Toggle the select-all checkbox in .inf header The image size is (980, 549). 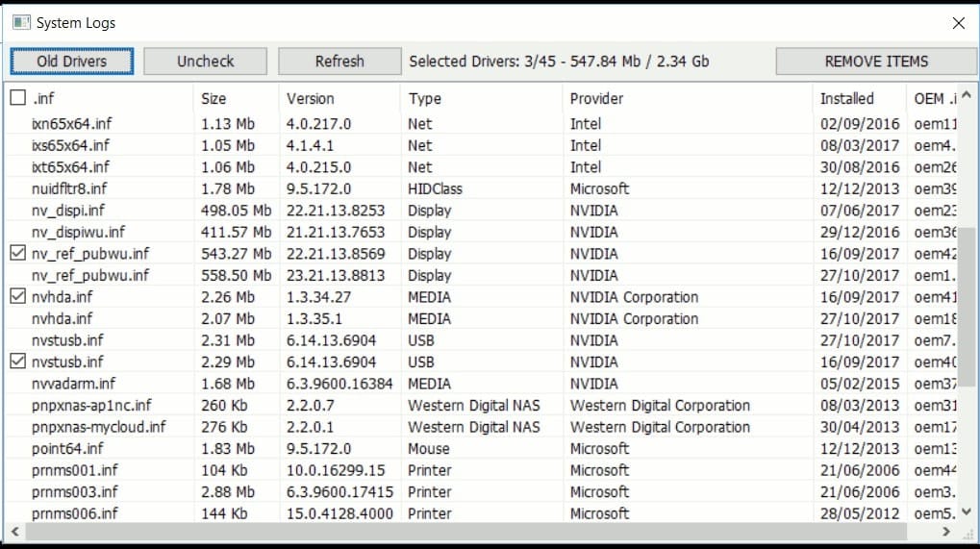[x=17, y=98]
